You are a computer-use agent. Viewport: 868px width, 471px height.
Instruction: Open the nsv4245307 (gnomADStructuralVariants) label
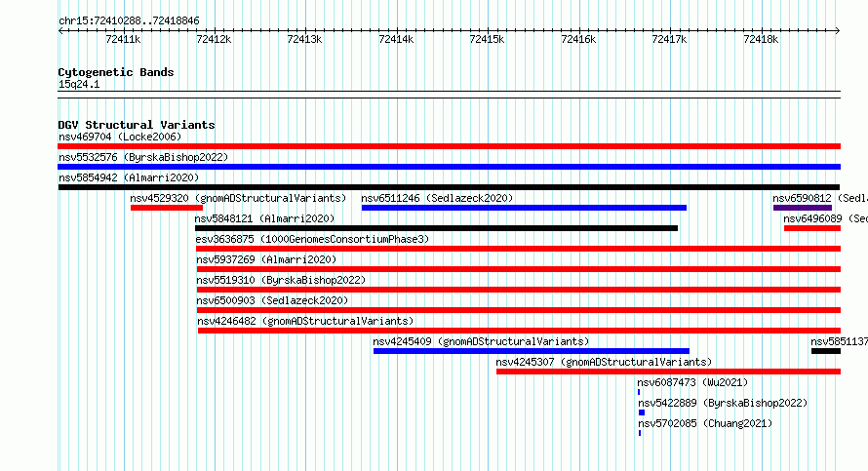tap(604, 362)
